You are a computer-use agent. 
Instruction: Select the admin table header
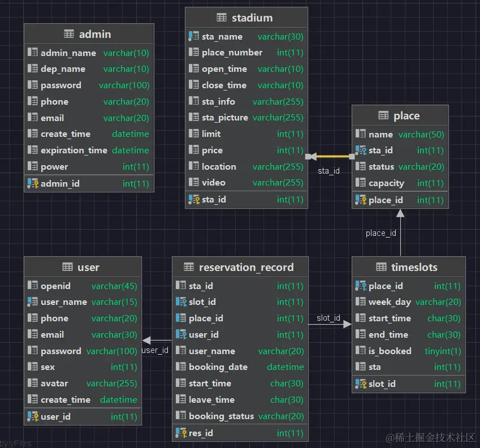click(x=89, y=34)
